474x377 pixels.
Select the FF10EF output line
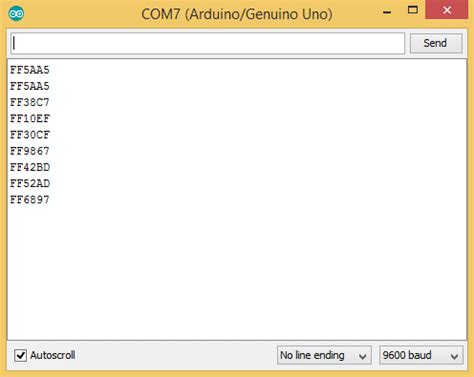point(30,119)
